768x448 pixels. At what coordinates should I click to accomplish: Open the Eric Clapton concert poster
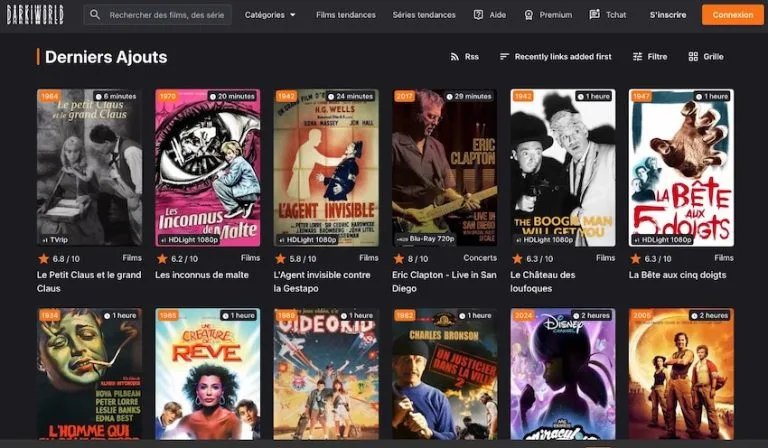444,167
